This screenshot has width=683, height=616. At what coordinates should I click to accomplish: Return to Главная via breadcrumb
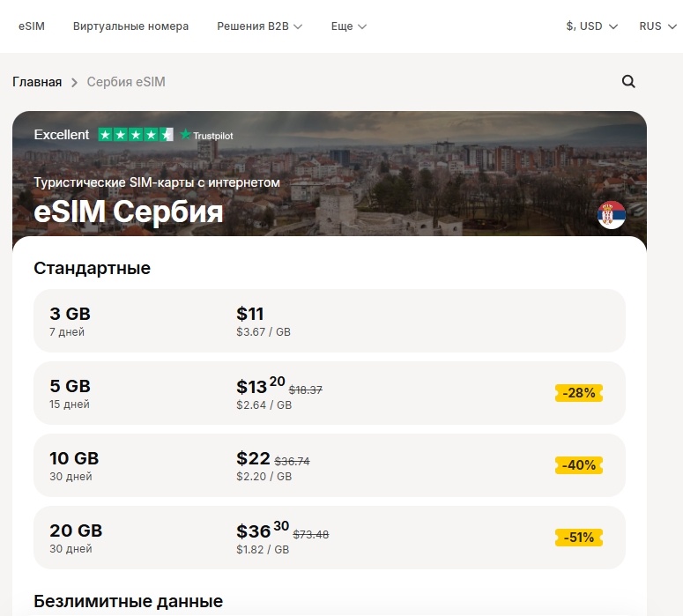point(37,82)
